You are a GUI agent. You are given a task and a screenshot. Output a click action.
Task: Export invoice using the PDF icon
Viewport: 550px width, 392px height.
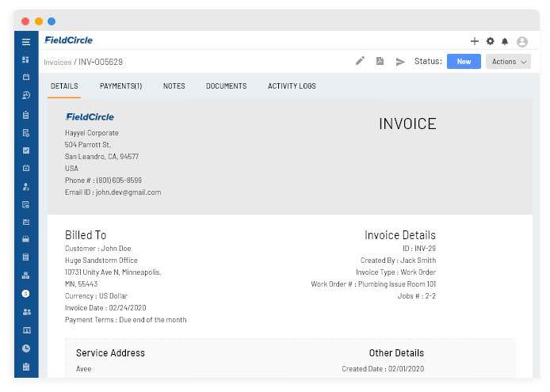click(x=380, y=61)
